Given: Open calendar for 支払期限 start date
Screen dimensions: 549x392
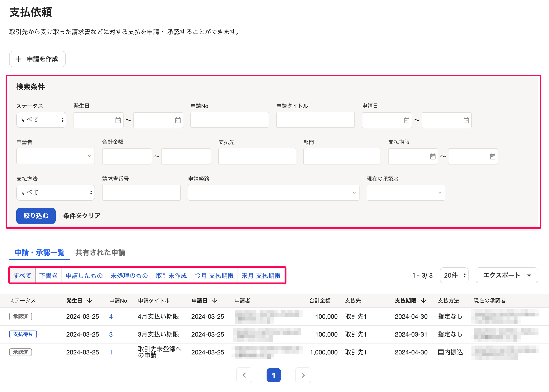Looking at the screenshot, I should click(x=432, y=156).
